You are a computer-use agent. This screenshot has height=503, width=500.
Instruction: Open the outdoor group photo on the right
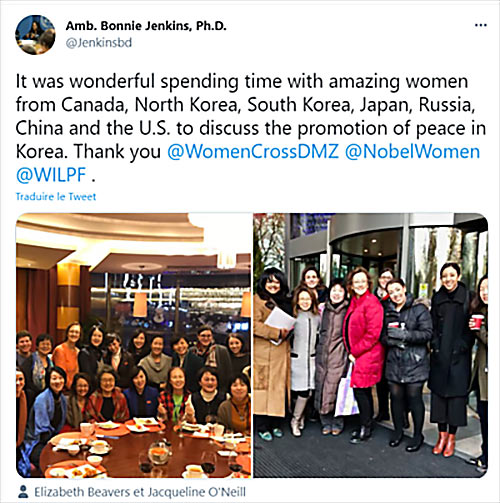coord(371,345)
